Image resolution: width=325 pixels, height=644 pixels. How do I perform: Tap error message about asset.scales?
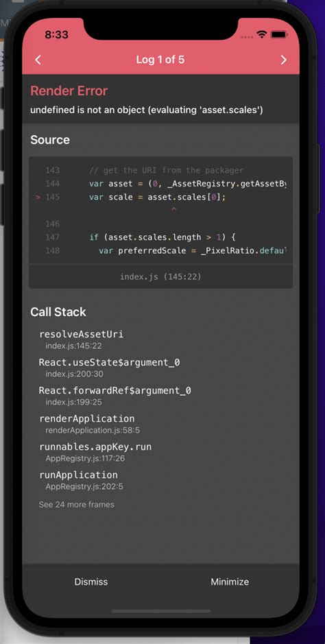pyautogui.click(x=147, y=110)
